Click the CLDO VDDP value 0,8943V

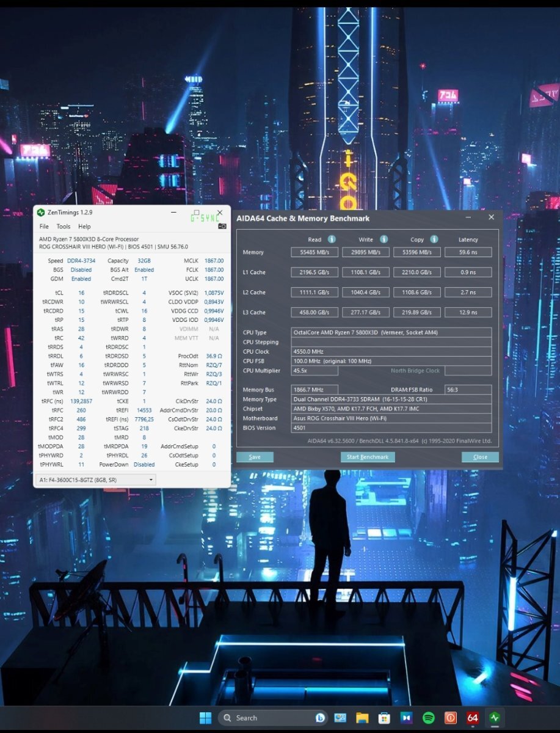coord(214,302)
